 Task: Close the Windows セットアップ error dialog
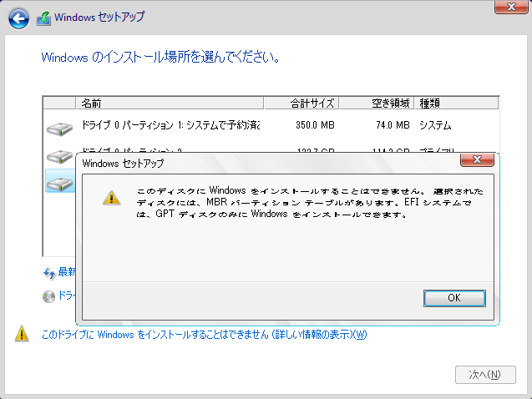(x=477, y=159)
